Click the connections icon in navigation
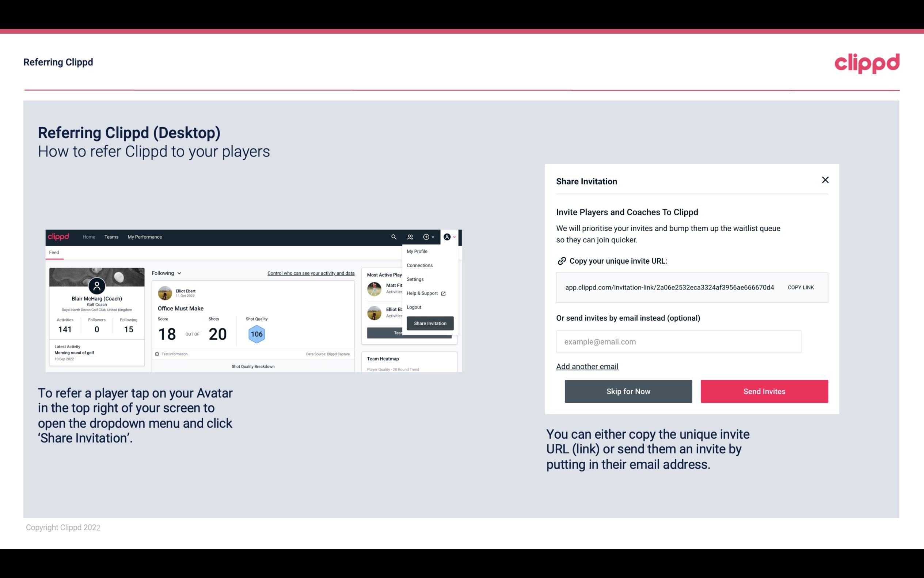The width and height of the screenshot is (924, 578). [410, 237]
